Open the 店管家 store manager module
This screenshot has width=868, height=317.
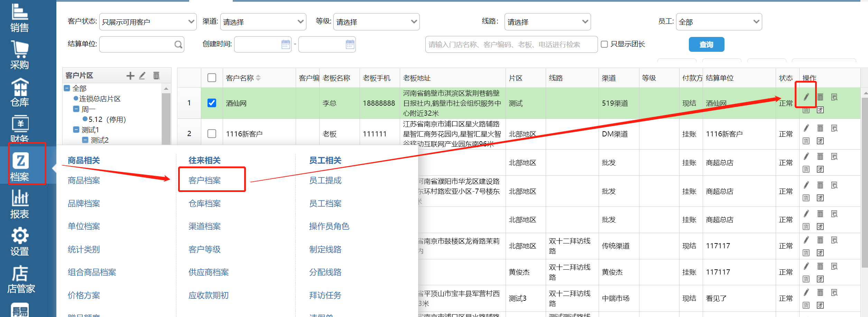[21, 279]
